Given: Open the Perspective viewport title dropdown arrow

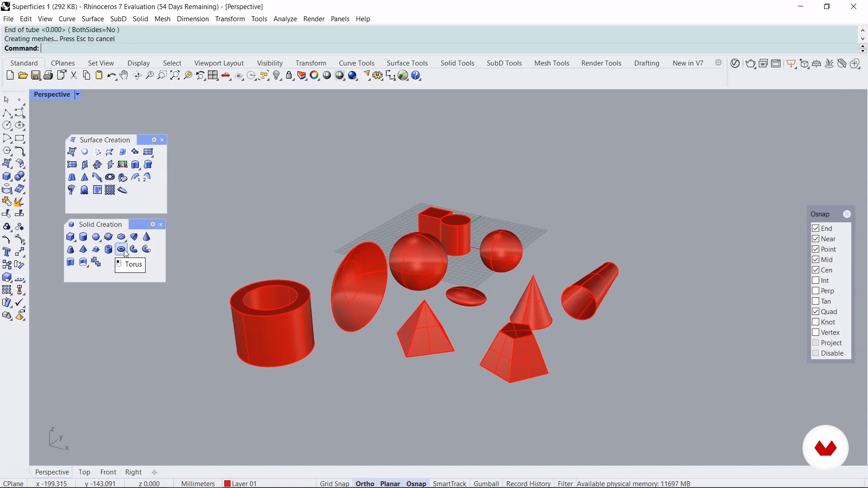Looking at the screenshot, I should (x=77, y=94).
